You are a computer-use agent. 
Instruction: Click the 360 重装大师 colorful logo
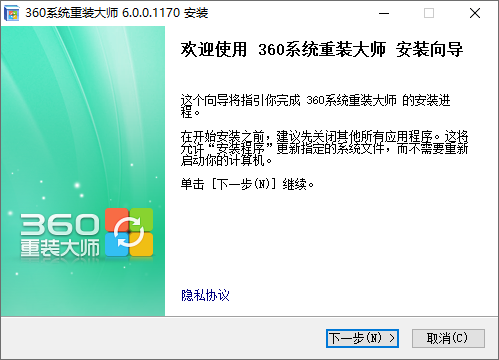click(x=129, y=232)
